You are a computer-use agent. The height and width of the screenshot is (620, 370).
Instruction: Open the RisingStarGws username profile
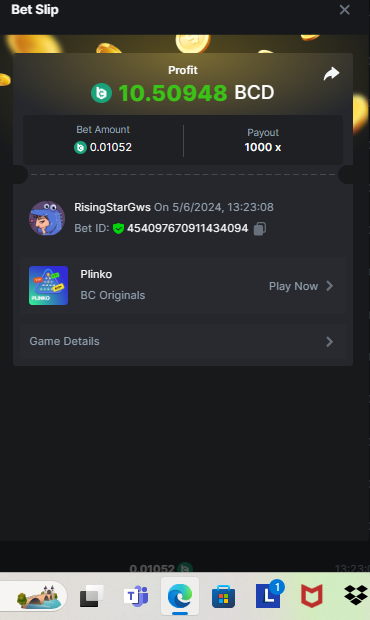click(112, 207)
